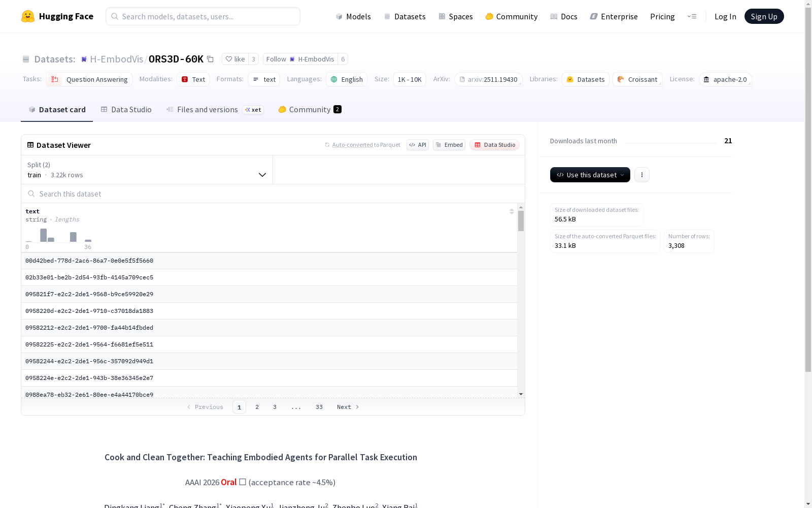This screenshot has height=508, width=812.
Task: Select row 09582244-e2c2-2de1-956c-357092d949d1
Action: [269, 361]
